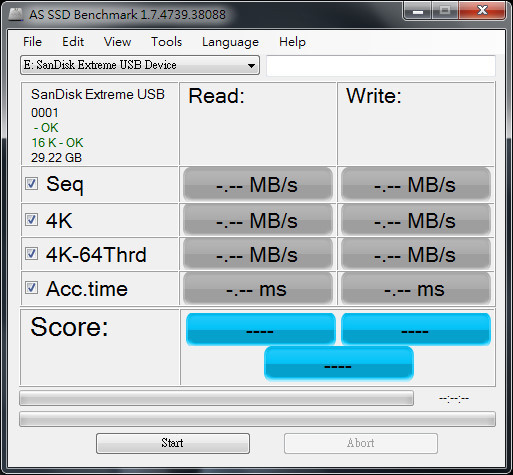Uncheck the Acc.time test checkbox
Image resolution: width=513 pixels, height=475 pixels.
pyautogui.click(x=31, y=288)
